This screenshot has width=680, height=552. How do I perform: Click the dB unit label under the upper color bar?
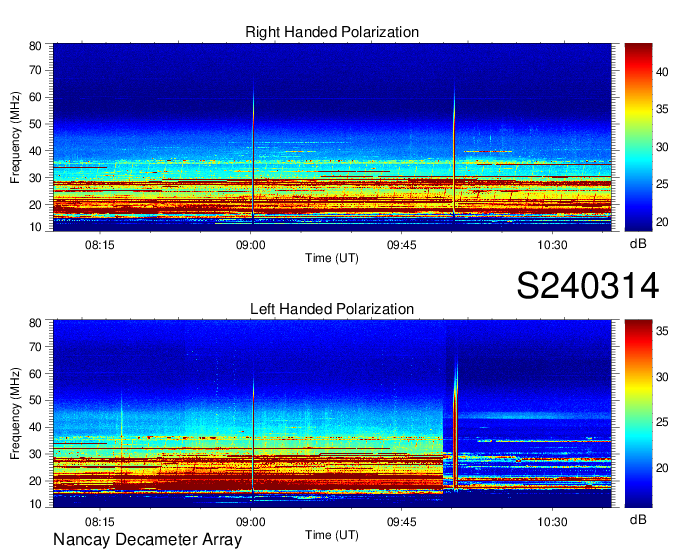[638, 244]
